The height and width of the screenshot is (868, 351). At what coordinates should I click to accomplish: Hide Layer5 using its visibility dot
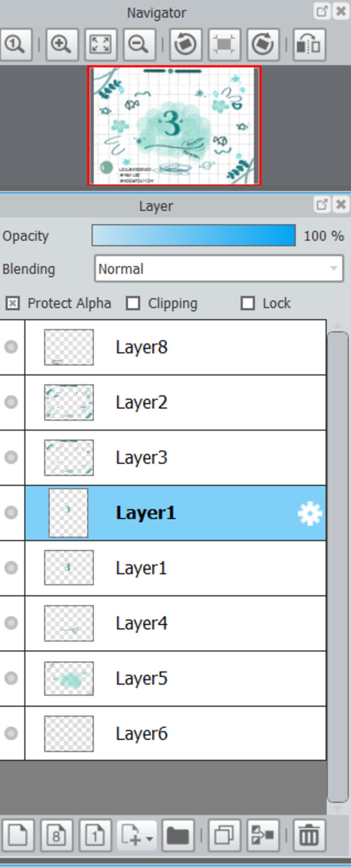point(11,678)
